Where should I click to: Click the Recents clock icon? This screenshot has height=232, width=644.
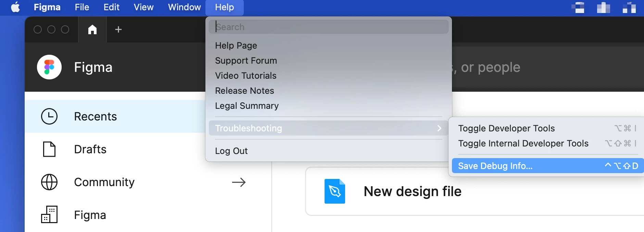(x=49, y=116)
